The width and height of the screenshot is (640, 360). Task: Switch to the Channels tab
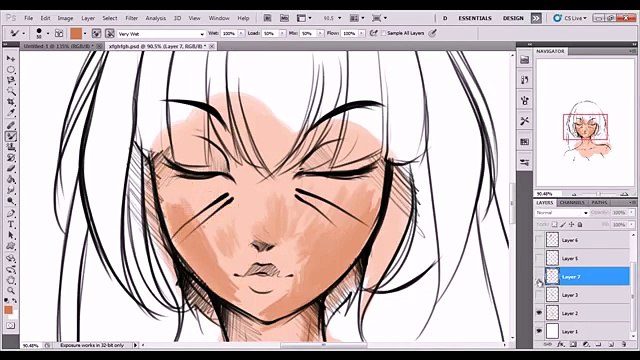click(572, 202)
